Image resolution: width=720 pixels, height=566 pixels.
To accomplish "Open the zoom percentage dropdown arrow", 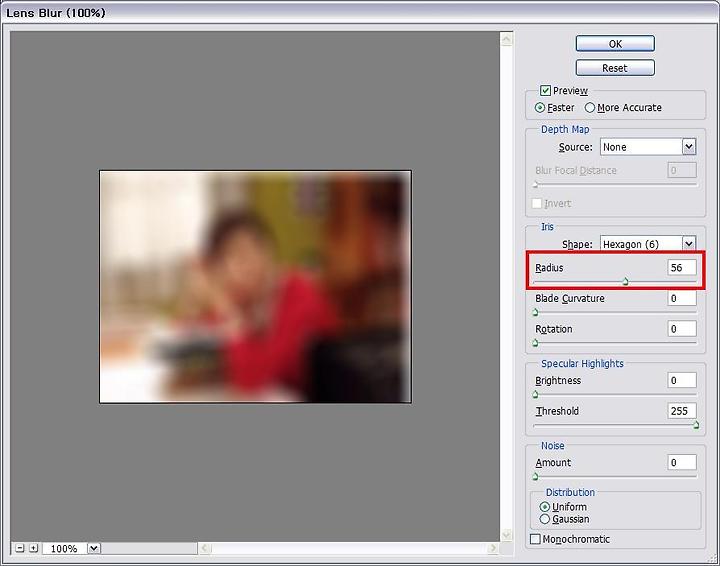I will (94, 548).
